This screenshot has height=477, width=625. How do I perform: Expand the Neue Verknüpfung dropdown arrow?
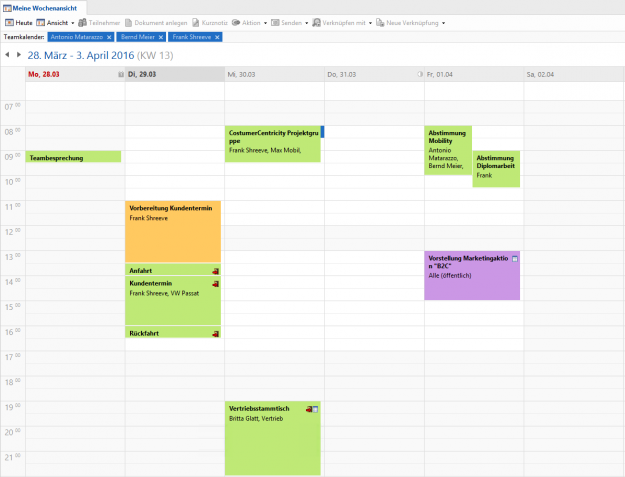pos(444,23)
